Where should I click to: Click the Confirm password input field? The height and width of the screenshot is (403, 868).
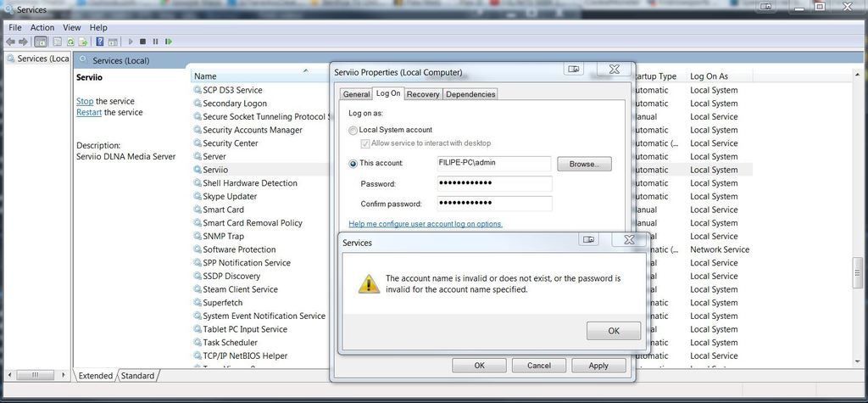[494, 204]
